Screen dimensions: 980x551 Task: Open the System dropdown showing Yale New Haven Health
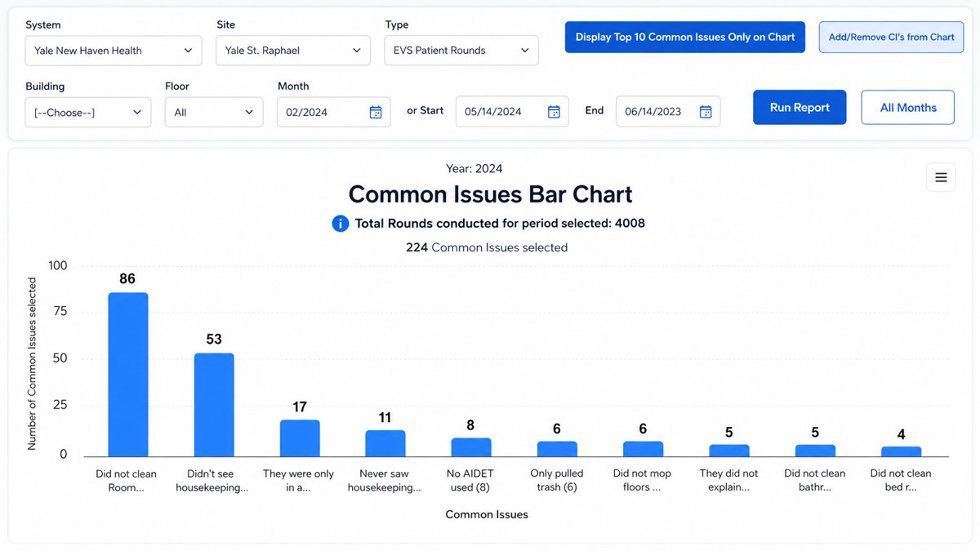coord(114,50)
